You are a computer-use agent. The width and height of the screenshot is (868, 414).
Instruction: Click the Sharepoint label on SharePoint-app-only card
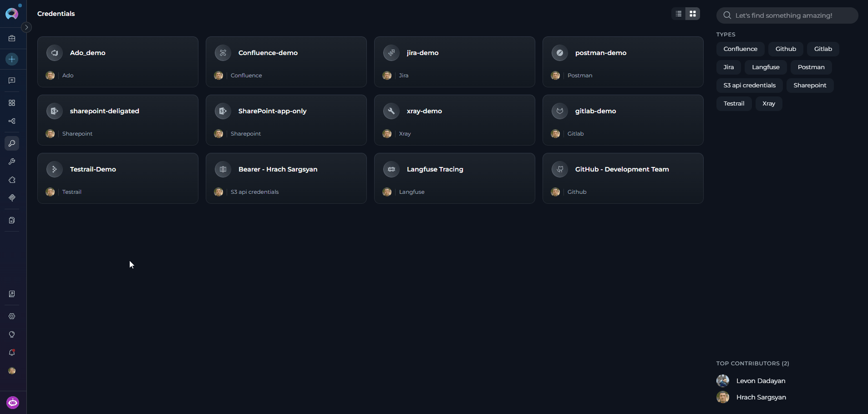tap(246, 134)
